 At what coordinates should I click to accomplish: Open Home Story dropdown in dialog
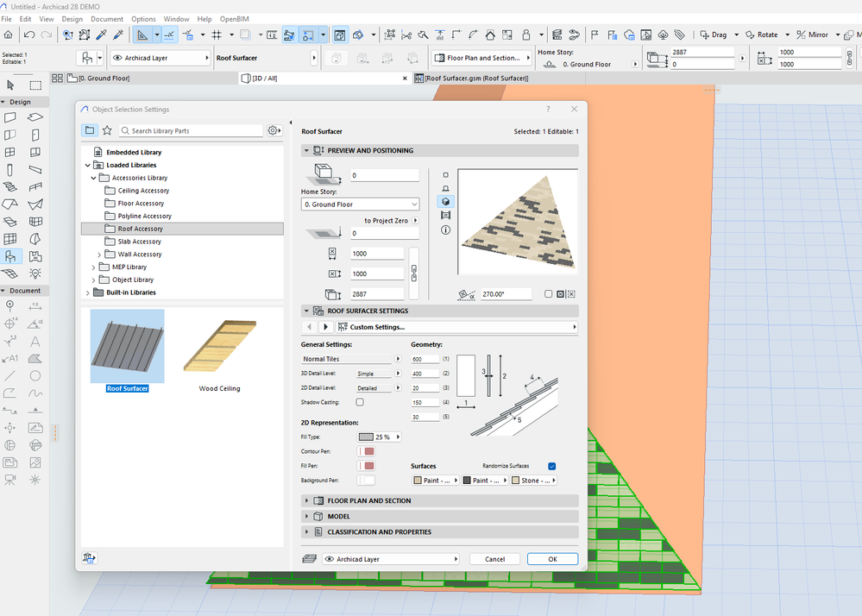click(x=360, y=204)
